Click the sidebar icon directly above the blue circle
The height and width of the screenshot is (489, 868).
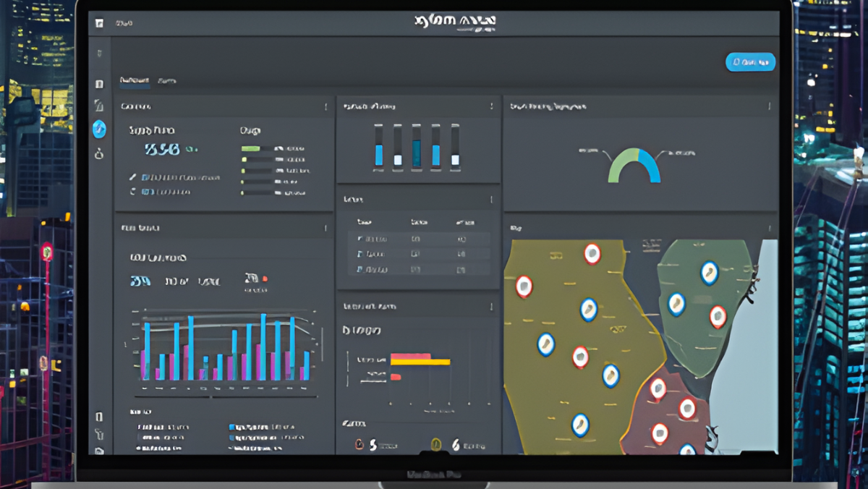[x=99, y=106]
